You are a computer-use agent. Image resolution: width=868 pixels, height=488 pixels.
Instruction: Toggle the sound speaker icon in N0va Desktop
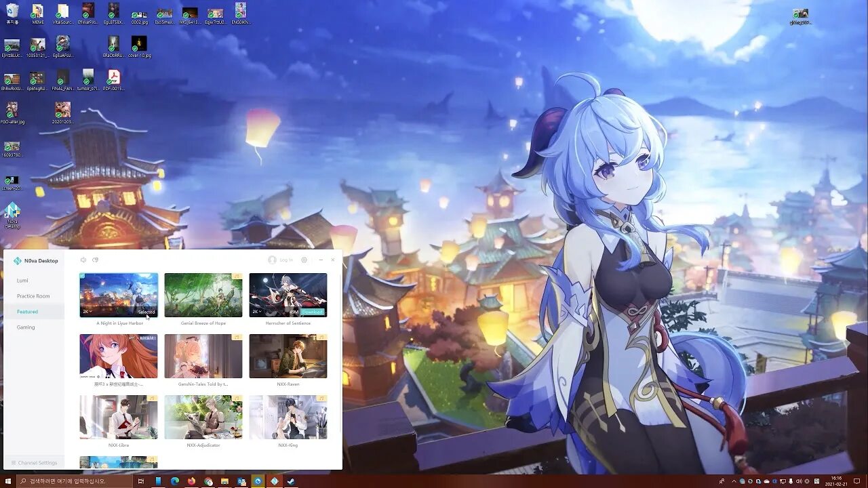[x=83, y=260]
